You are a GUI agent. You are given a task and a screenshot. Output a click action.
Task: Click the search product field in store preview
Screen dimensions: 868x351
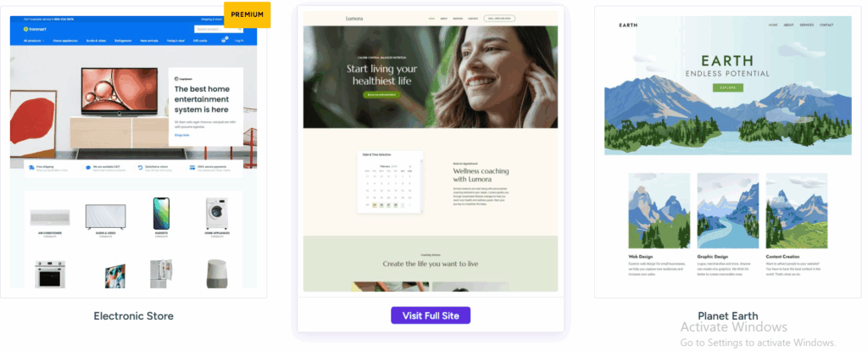pos(219,29)
